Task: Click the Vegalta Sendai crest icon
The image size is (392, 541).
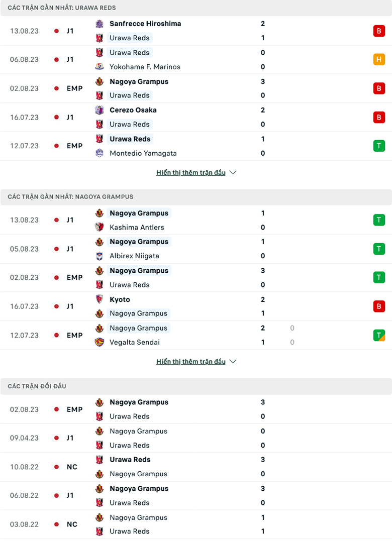Action: 100,342
